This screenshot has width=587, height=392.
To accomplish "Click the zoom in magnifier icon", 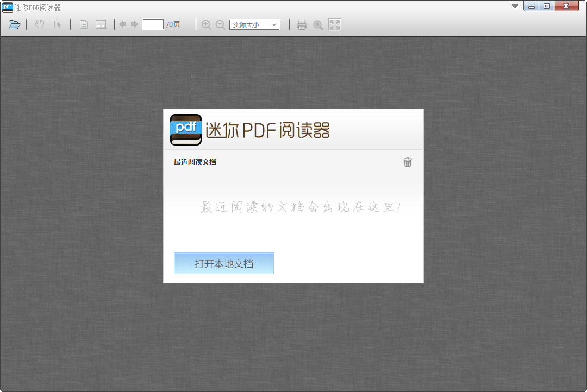I will pyautogui.click(x=206, y=24).
